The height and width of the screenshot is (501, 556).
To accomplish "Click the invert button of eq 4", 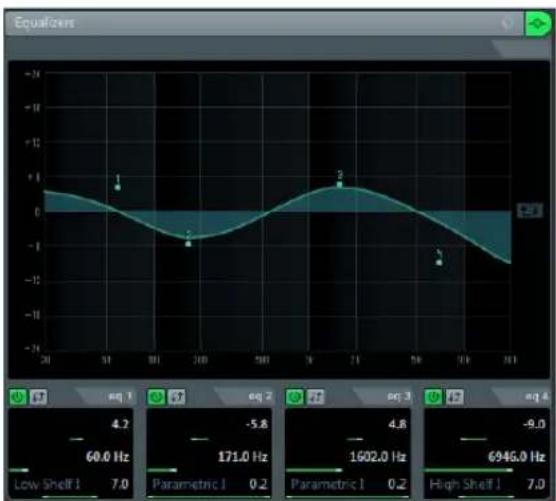I will 454,397.
